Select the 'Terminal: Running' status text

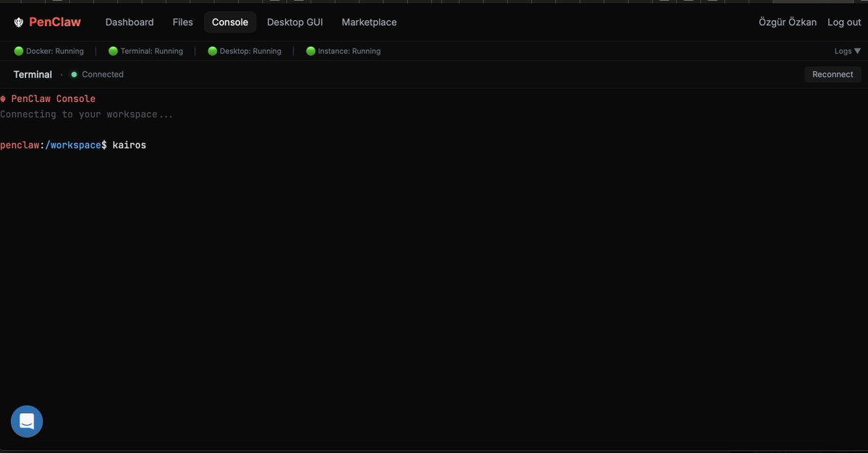[x=152, y=51]
